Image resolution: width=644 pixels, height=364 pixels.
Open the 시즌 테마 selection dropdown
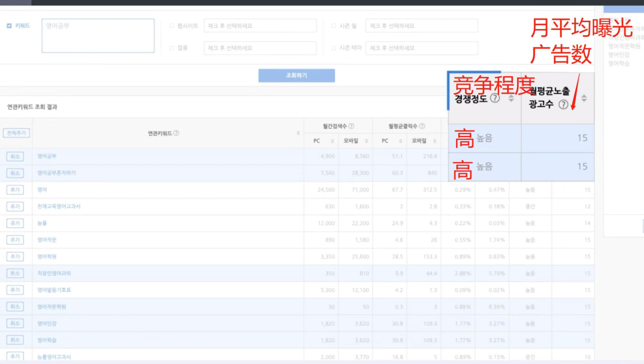click(422, 48)
